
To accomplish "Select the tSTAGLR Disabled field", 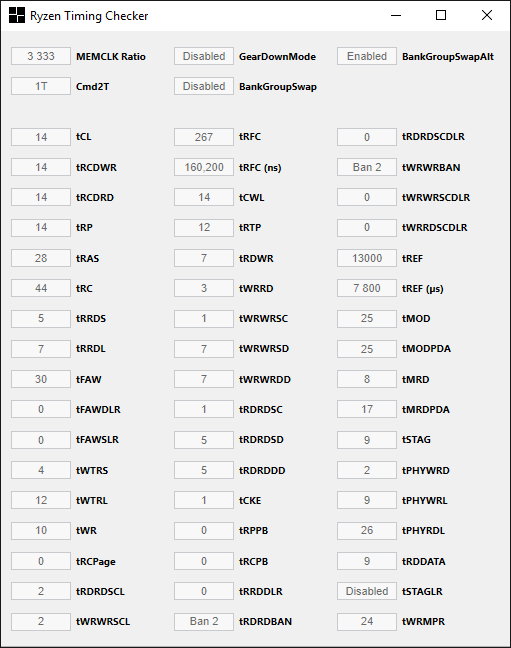I will [367, 591].
